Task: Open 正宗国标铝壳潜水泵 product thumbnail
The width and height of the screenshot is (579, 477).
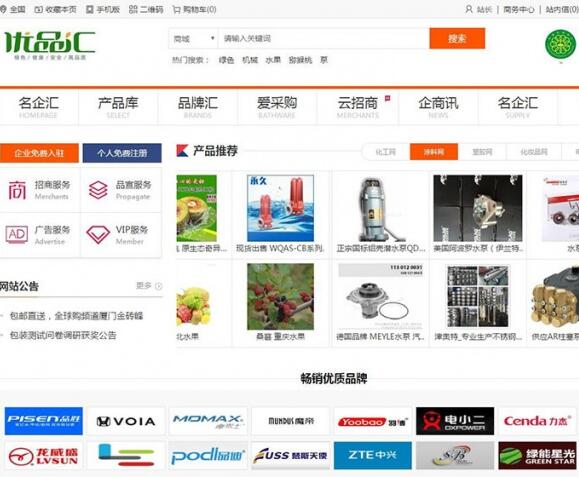Action: (381, 209)
